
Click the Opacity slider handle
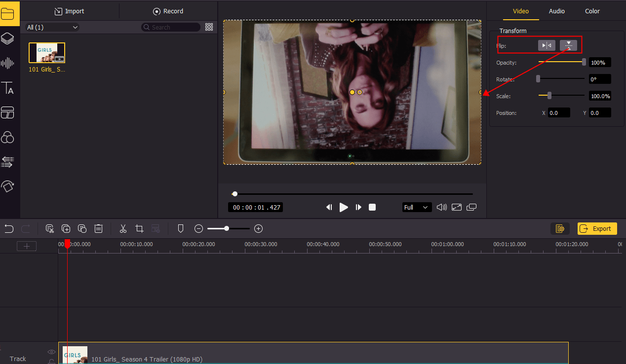pyautogui.click(x=584, y=62)
